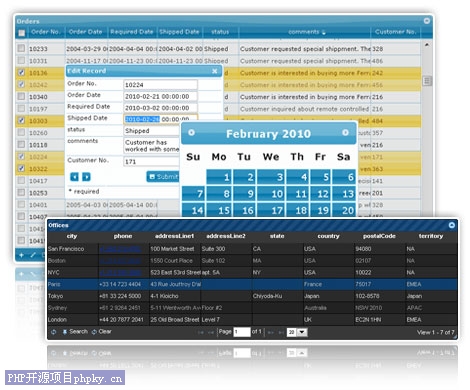Go to last page in Offices pager

[281, 332]
